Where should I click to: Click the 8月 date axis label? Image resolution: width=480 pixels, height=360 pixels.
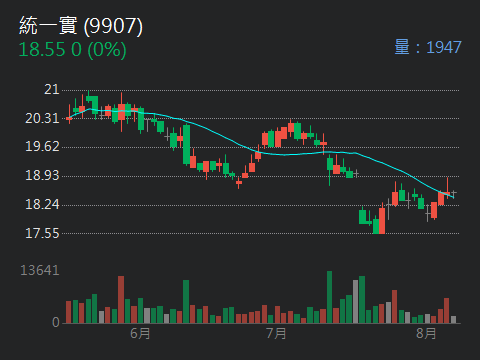[x=426, y=333]
